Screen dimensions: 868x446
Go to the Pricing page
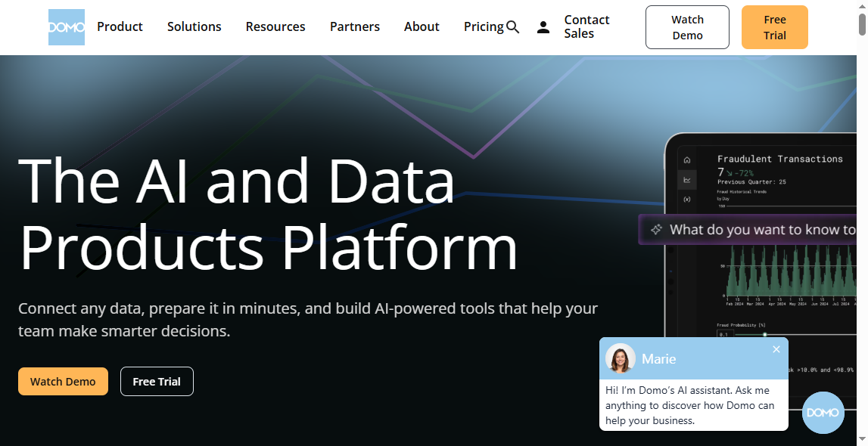(x=484, y=26)
